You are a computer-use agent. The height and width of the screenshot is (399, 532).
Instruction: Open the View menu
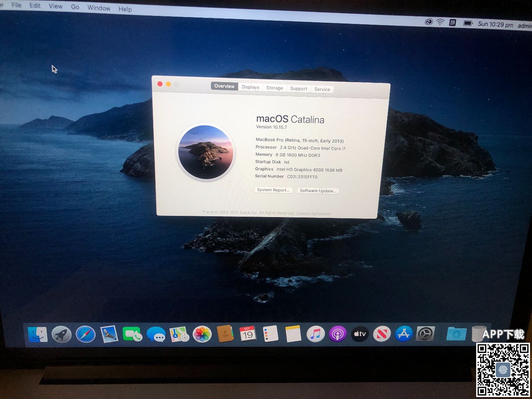click(x=55, y=6)
